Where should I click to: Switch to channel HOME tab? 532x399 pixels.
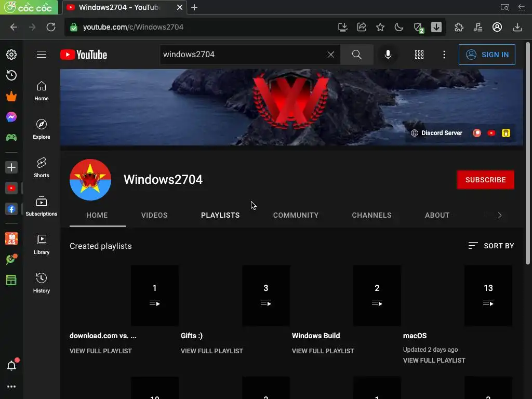click(97, 215)
